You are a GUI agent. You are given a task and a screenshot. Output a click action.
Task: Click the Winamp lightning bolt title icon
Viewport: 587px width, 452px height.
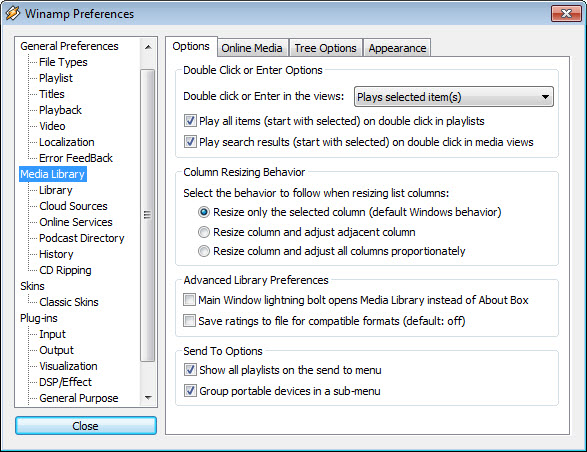12,13
